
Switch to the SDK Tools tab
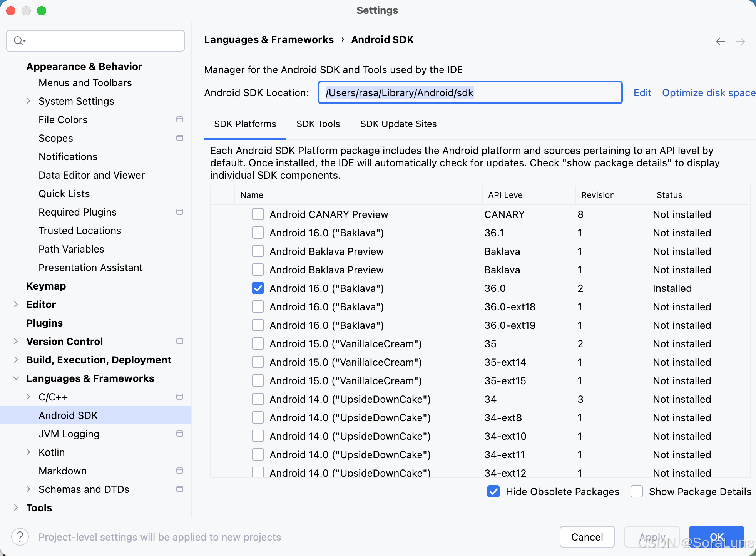click(318, 124)
